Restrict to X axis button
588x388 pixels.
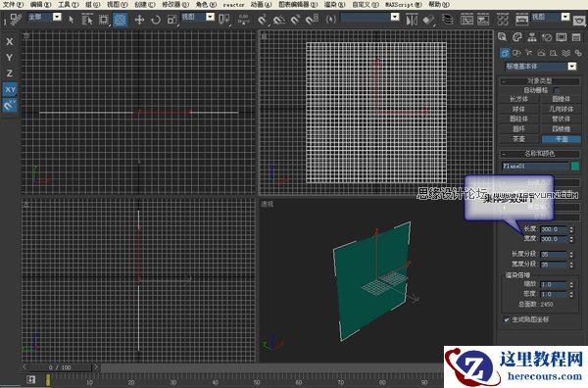tap(10, 41)
